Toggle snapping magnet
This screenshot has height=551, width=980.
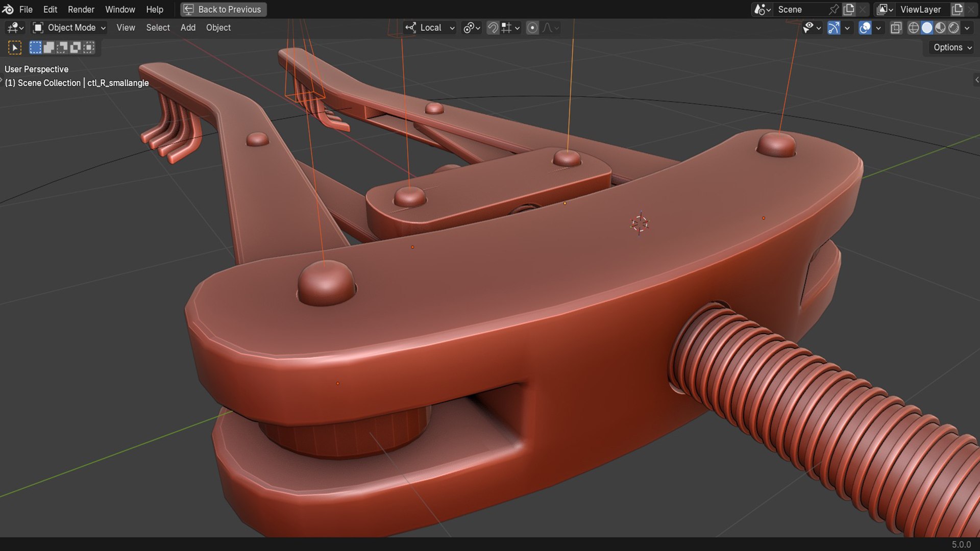coord(493,28)
